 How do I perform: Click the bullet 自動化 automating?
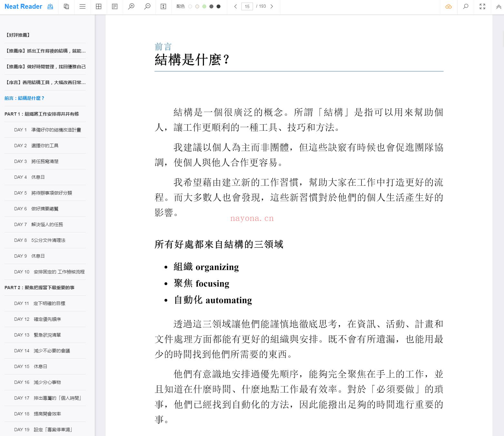(213, 300)
